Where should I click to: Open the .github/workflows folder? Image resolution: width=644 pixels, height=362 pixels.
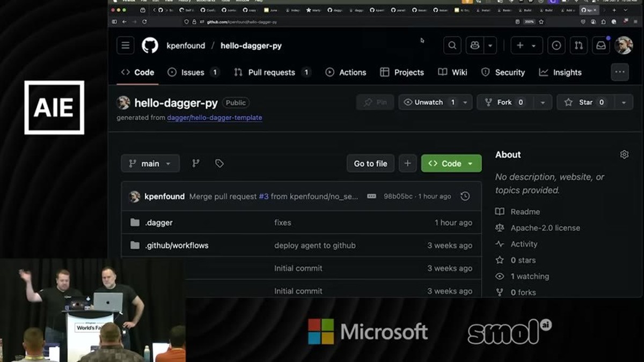[x=177, y=246]
